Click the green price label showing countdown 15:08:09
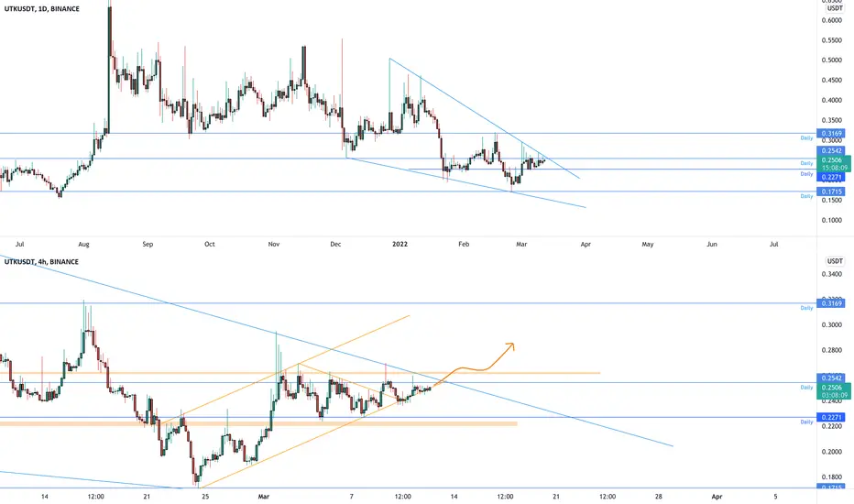 tap(834, 164)
